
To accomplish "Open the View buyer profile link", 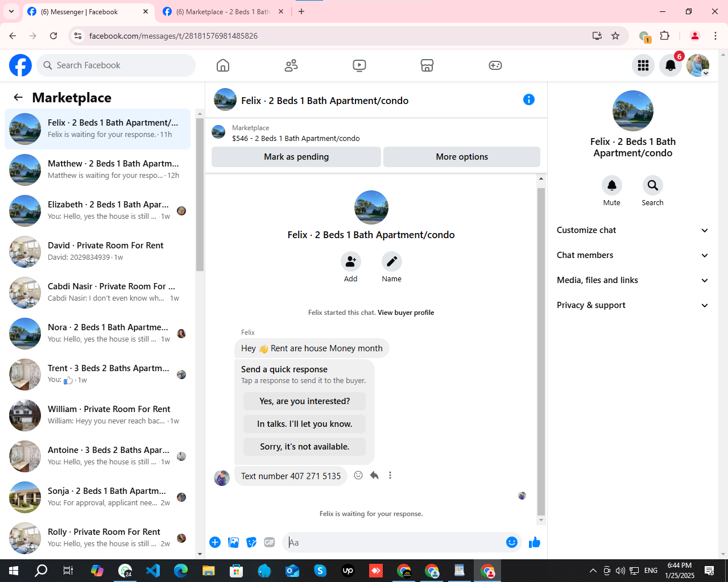I will click(406, 313).
